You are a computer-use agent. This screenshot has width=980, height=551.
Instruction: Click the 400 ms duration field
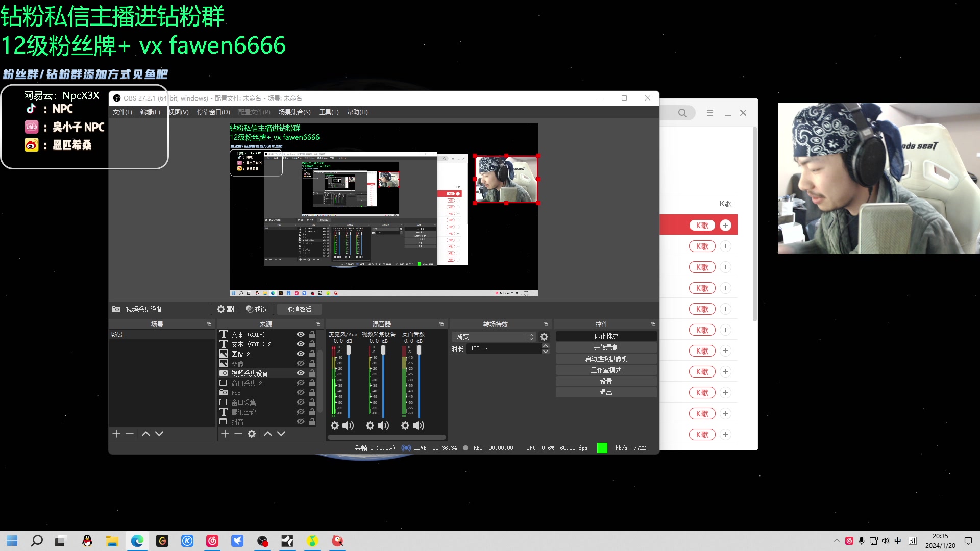pos(503,349)
